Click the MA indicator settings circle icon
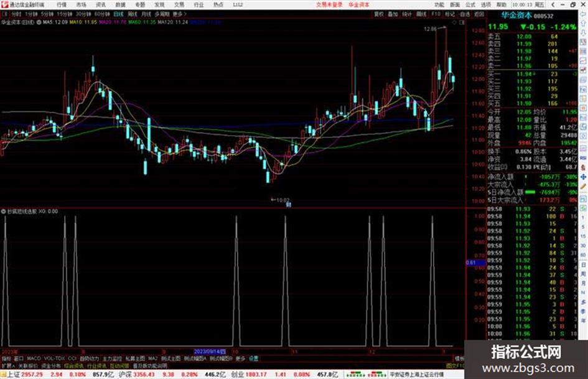Viewport: 588px width, 379px height. click(x=39, y=22)
